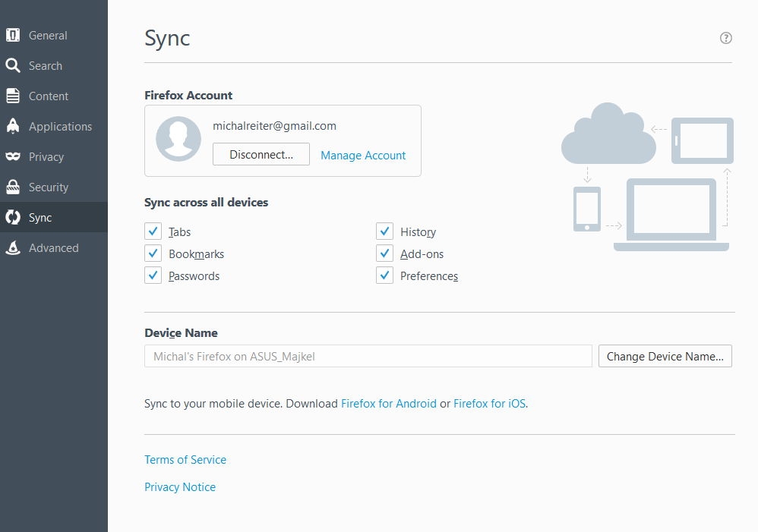This screenshot has width=758, height=532.
Task: Click the Device Name text field
Action: tap(368, 356)
